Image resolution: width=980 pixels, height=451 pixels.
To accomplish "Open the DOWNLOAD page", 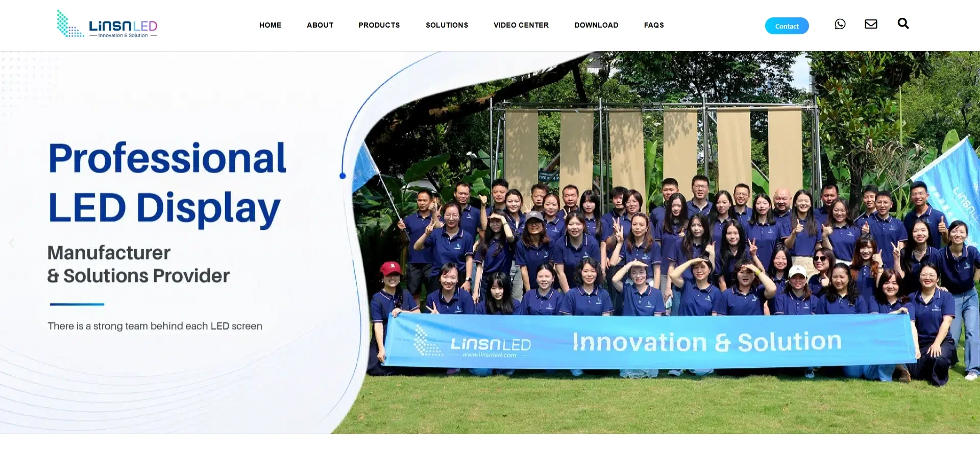I will click(x=596, y=25).
